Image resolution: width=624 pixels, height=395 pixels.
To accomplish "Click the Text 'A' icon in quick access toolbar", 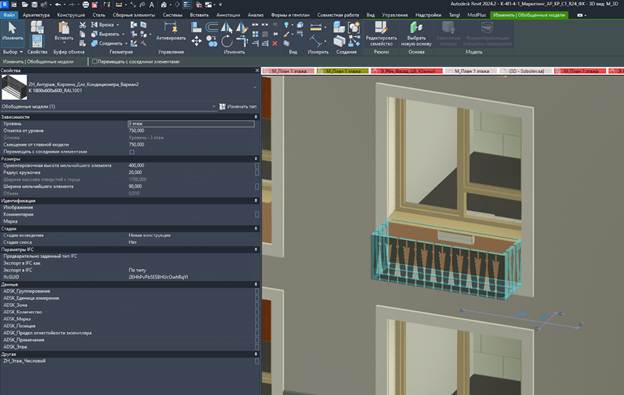I will pos(152,4).
